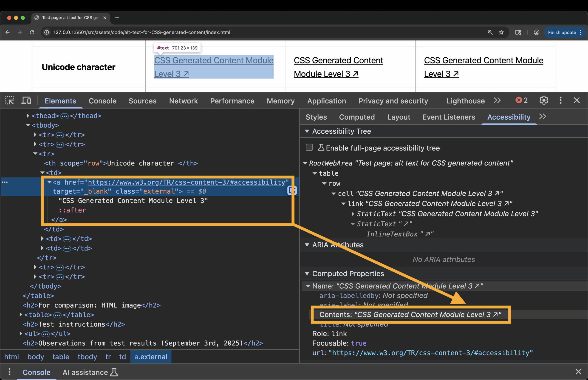Viewport: 588px width, 380px height.
Task: Toggle the device toolbar icon
Action: 26,100
